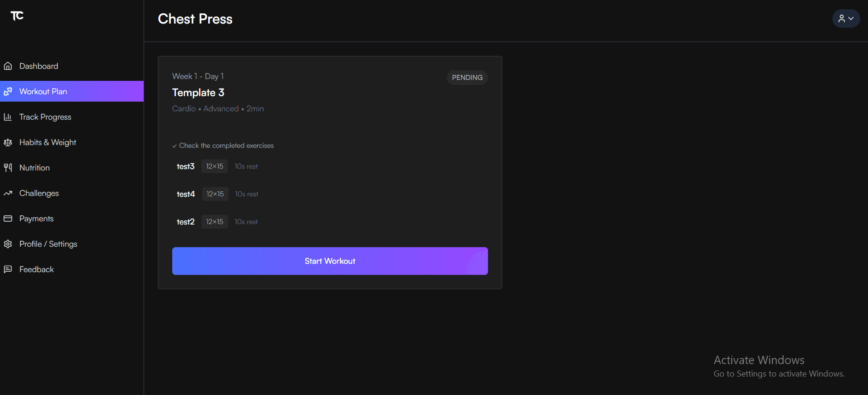This screenshot has width=868, height=395.
Task: Mark test4 exercise as completed
Action: click(x=186, y=194)
